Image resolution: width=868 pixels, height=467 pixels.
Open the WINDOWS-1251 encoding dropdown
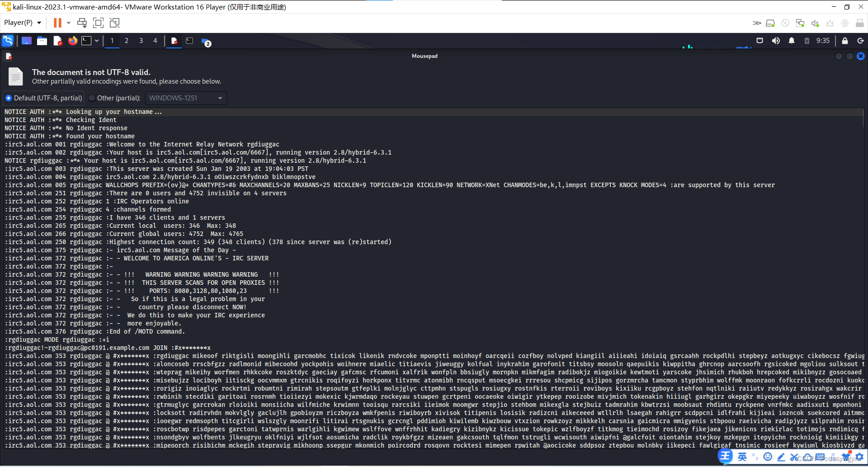tap(186, 98)
